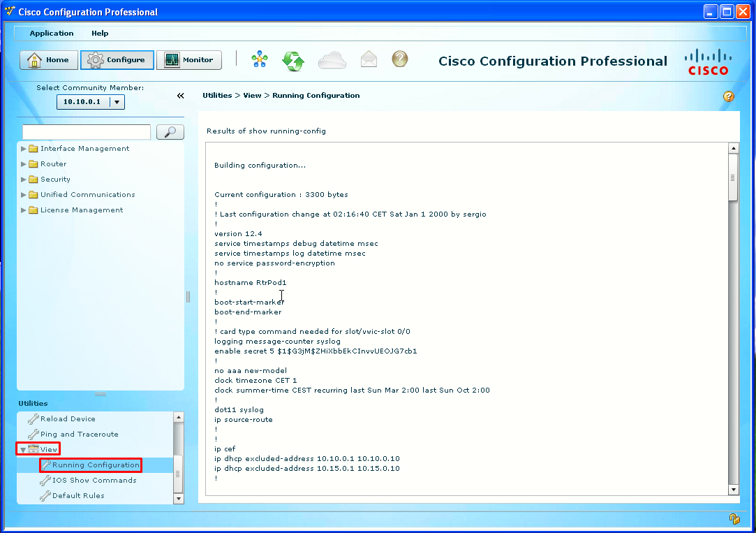
Task: Expand the Security folder arrow
Action: (23, 180)
